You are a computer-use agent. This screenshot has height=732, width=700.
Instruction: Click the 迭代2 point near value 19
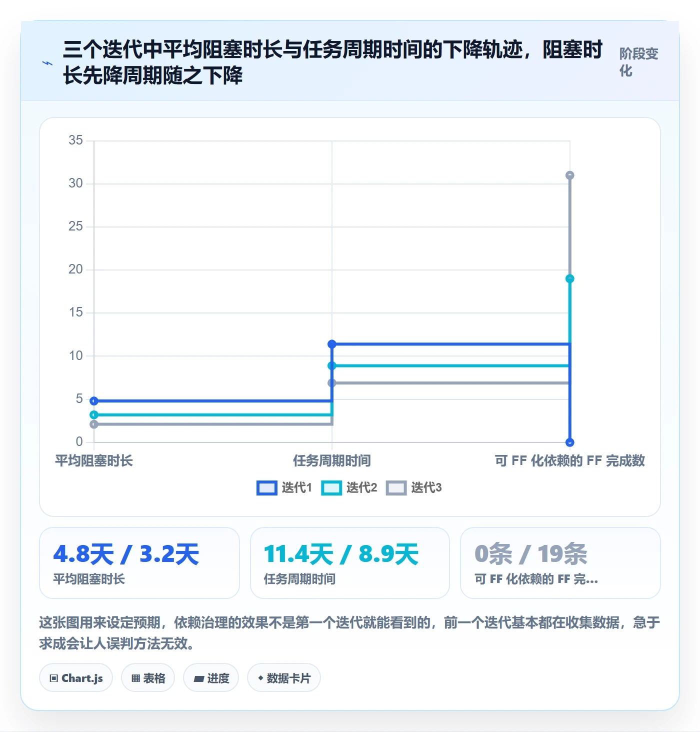coord(570,279)
